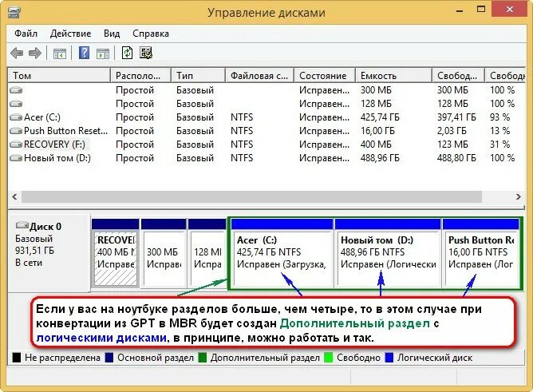Select the drive icon of the 300 МБ volume row
The width and height of the screenshot is (533, 392).
16,90
